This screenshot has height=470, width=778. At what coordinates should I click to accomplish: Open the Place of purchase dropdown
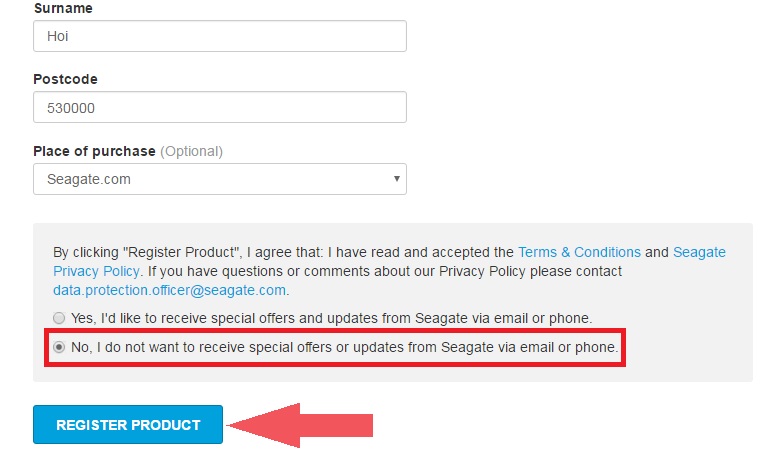coord(219,179)
